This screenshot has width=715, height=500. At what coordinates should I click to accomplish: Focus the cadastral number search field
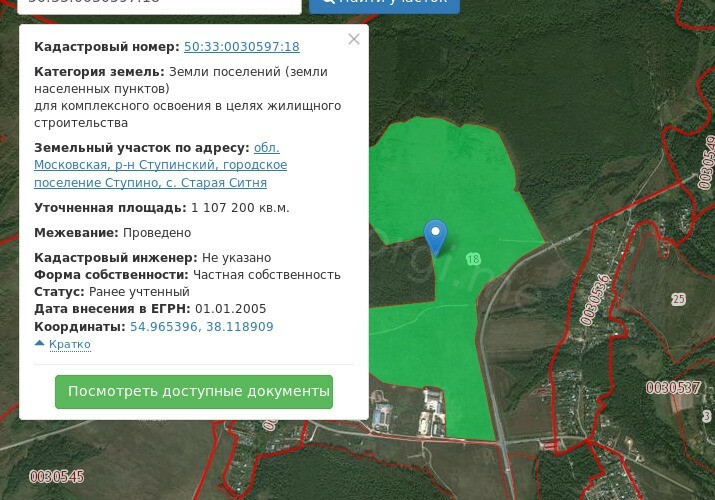[160, 3]
